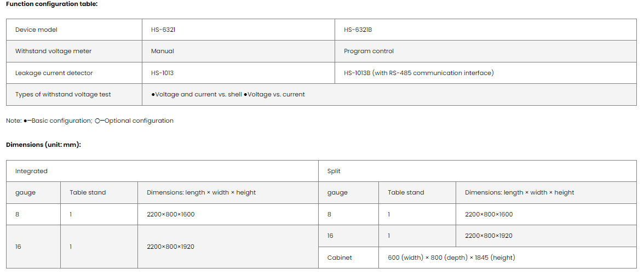Click 'Table stand' header under Split
This screenshot has height=274, width=644.
406,192
